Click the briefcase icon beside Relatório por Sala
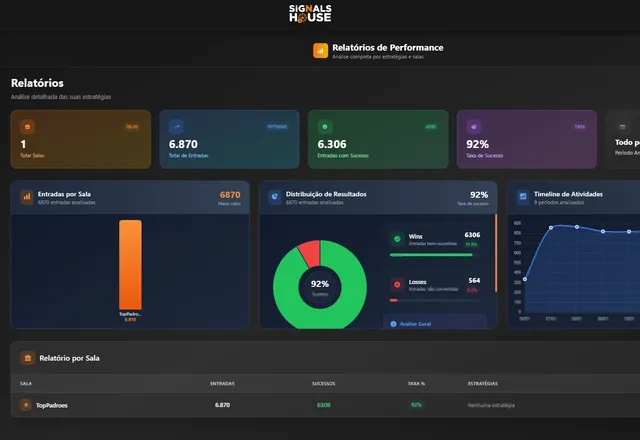Image resolution: width=640 pixels, height=440 pixels. [x=28, y=358]
